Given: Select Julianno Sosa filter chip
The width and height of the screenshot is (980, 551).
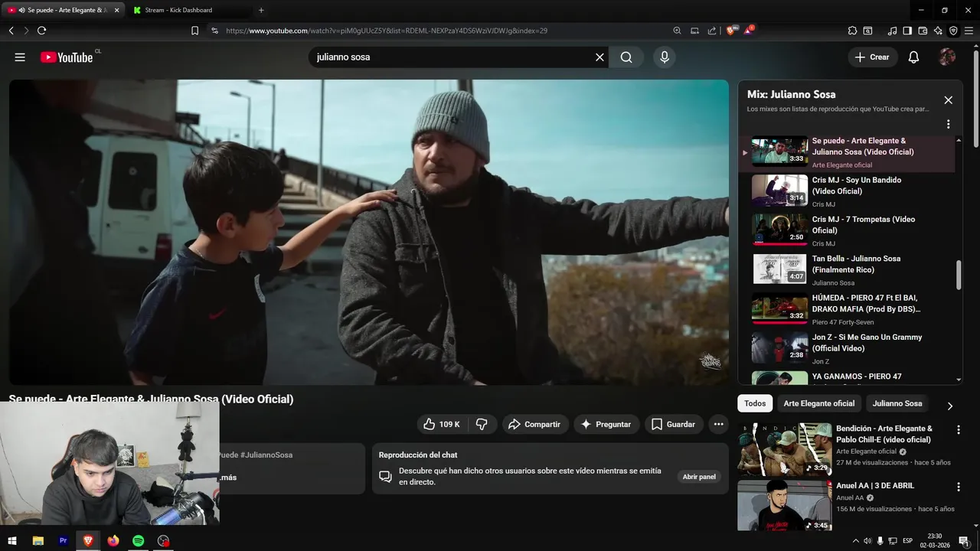Looking at the screenshot, I should coord(897,403).
